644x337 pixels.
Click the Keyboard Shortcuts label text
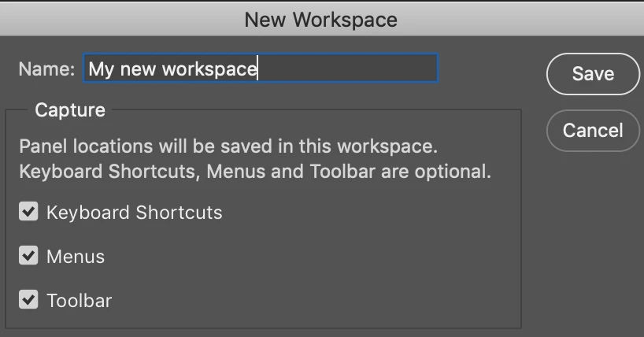coord(135,213)
